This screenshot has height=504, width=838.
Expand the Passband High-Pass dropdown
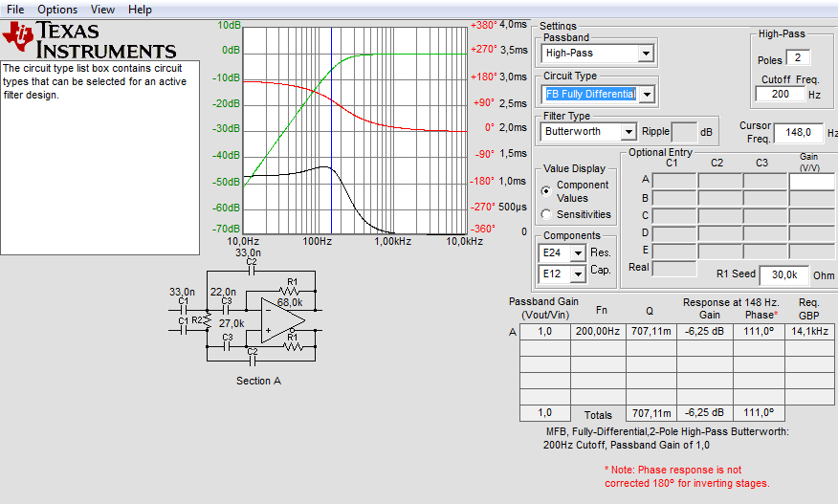pos(646,54)
